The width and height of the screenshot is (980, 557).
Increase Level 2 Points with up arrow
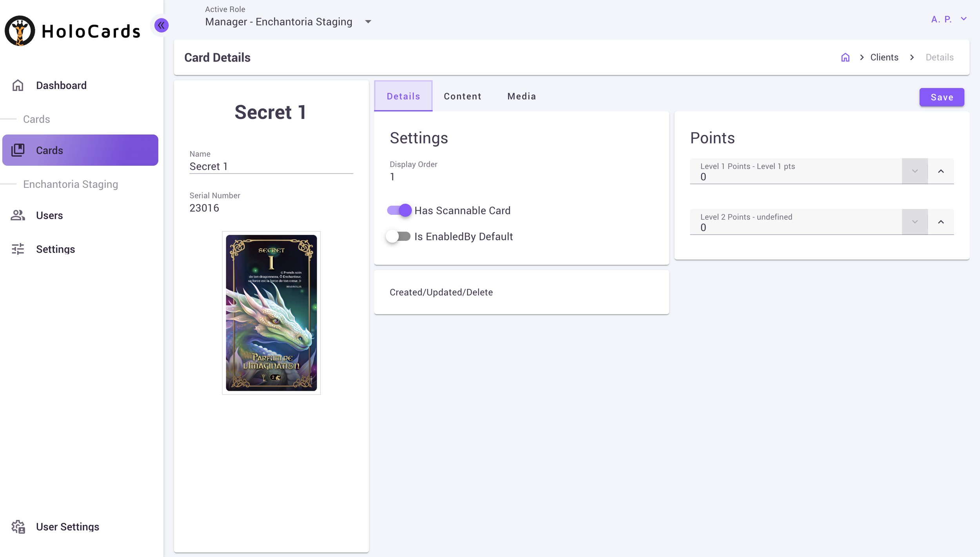point(940,222)
